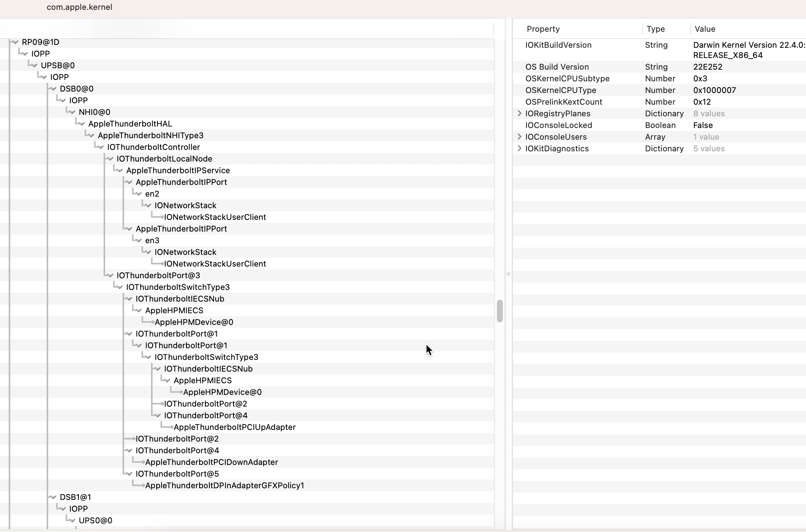Select AppleThunderboltPCIUpAdapter in the registry tree
This screenshot has width=806, height=532.
coord(234,427)
